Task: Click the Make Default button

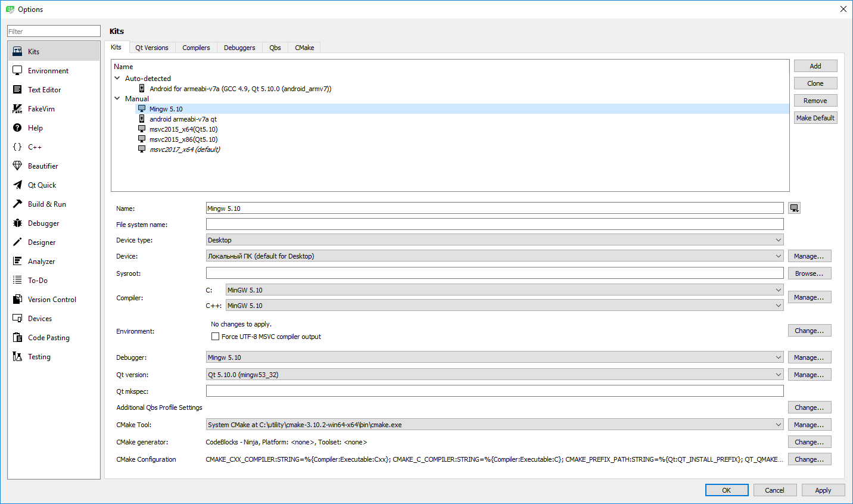Action: tap(815, 118)
